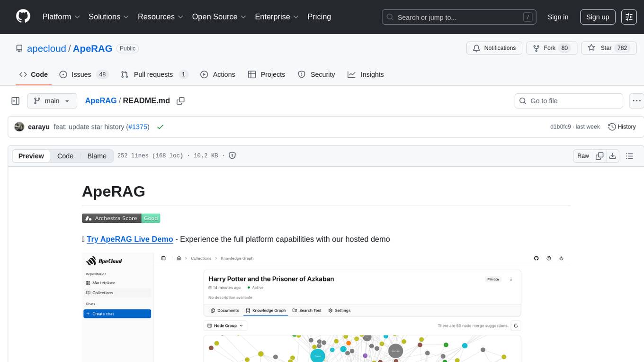Screen dimensions: 644x362
Task: Click the Sign in link
Action: point(558,17)
